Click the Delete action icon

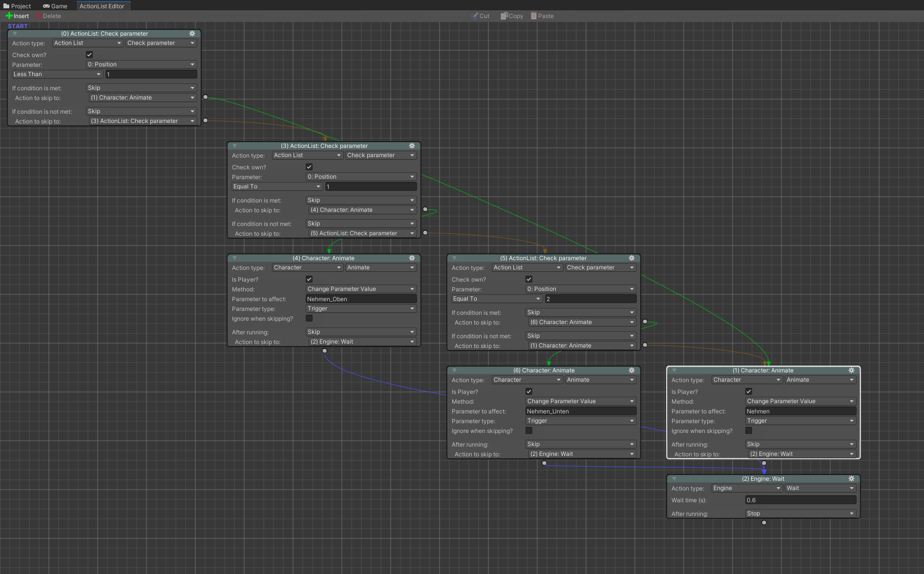click(39, 16)
